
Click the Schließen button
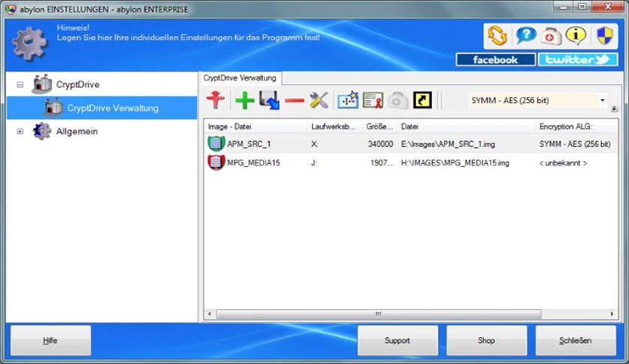(576, 341)
